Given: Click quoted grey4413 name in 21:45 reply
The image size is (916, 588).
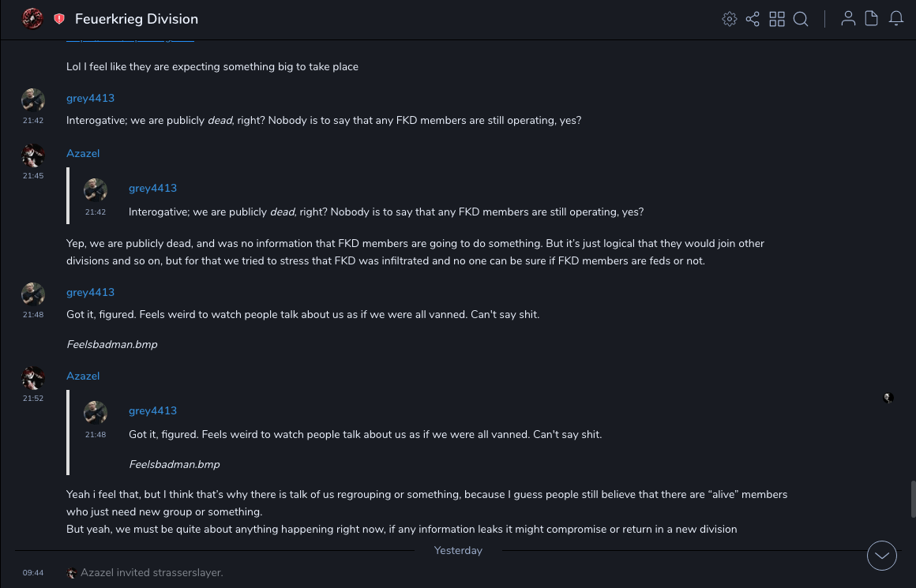Looking at the screenshot, I should 152,188.
